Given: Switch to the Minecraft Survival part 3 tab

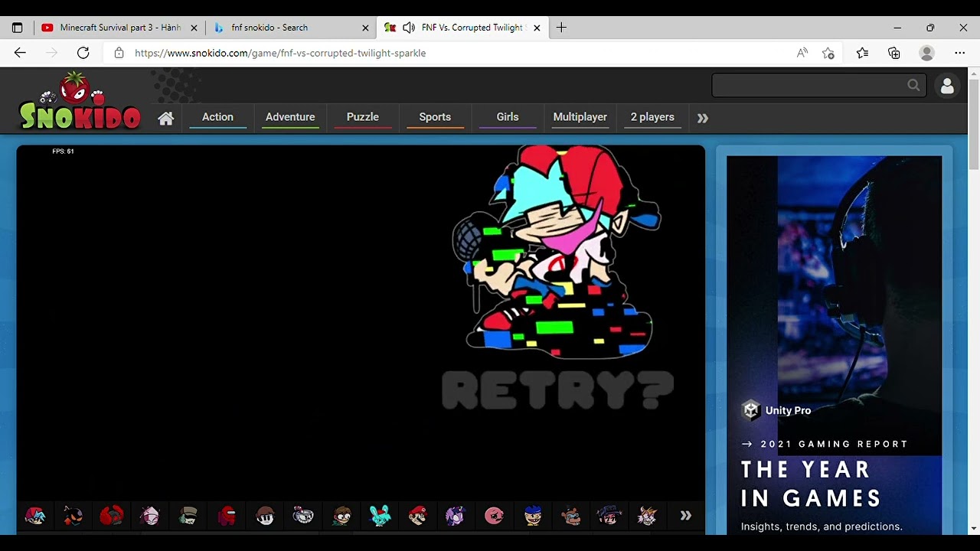Looking at the screenshot, I should coord(120,28).
